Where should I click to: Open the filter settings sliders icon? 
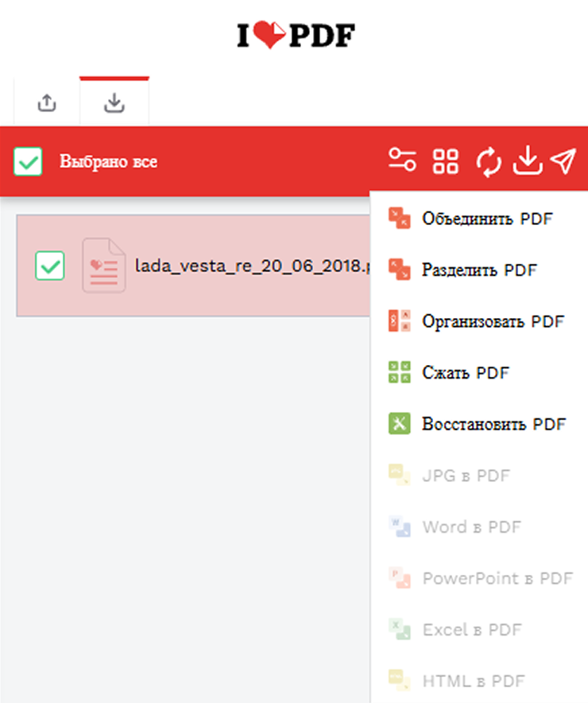tap(402, 160)
